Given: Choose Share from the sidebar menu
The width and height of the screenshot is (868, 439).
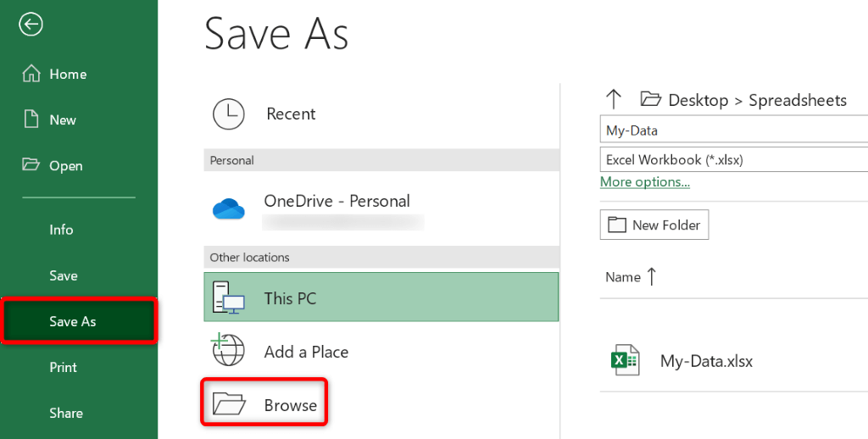Looking at the screenshot, I should (x=66, y=413).
